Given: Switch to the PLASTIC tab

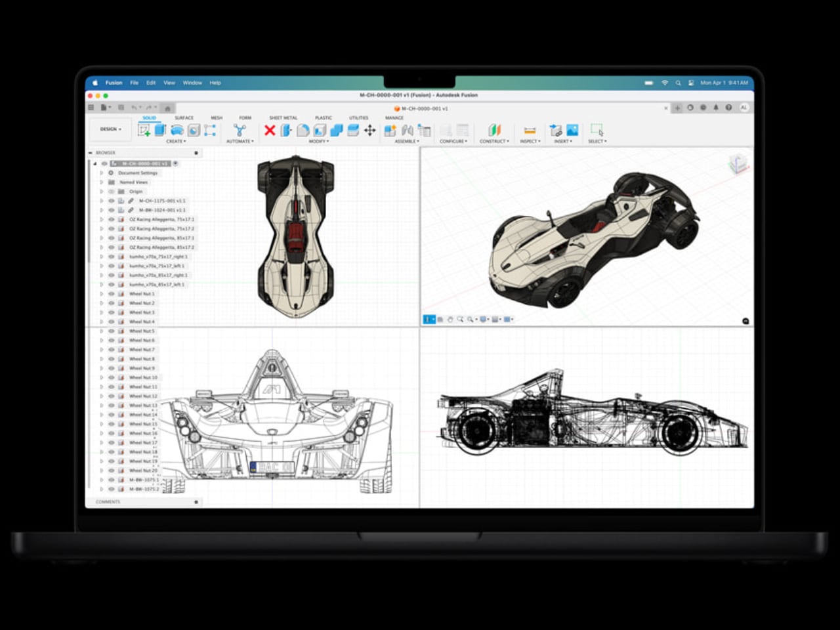Looking at the screenshot, I should (x=324, y=118).
